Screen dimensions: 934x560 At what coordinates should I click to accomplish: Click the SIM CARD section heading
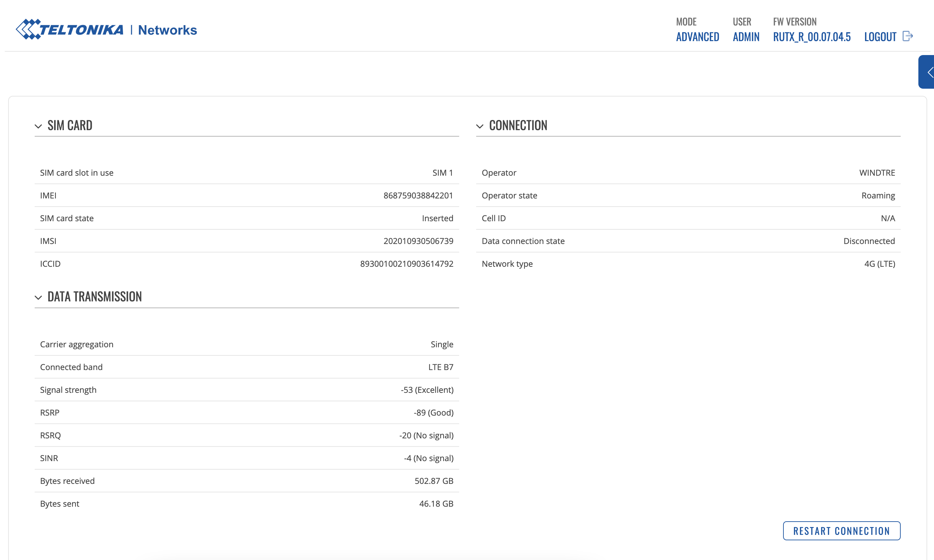pyautogui.click(x=70, y=125)
